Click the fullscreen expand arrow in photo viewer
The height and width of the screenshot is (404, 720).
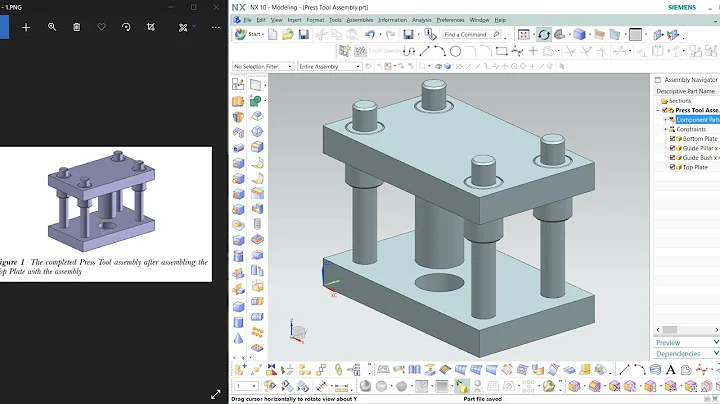[215, 394]
